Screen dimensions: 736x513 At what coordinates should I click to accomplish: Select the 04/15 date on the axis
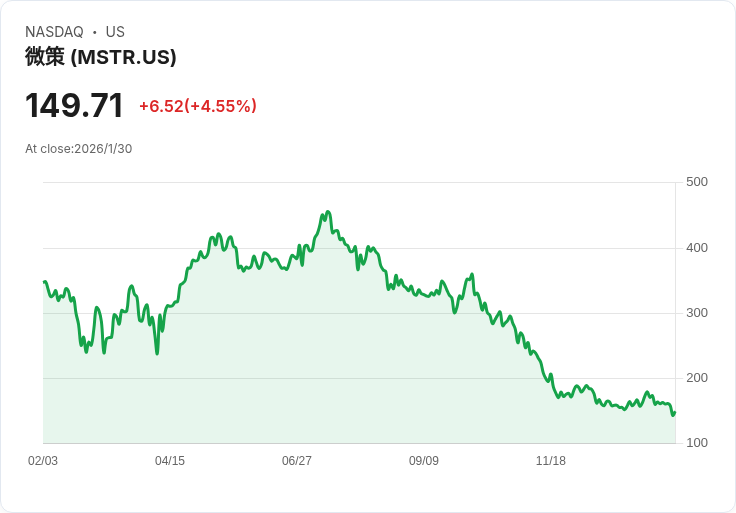pyautogui.click(x=170, y=461)
